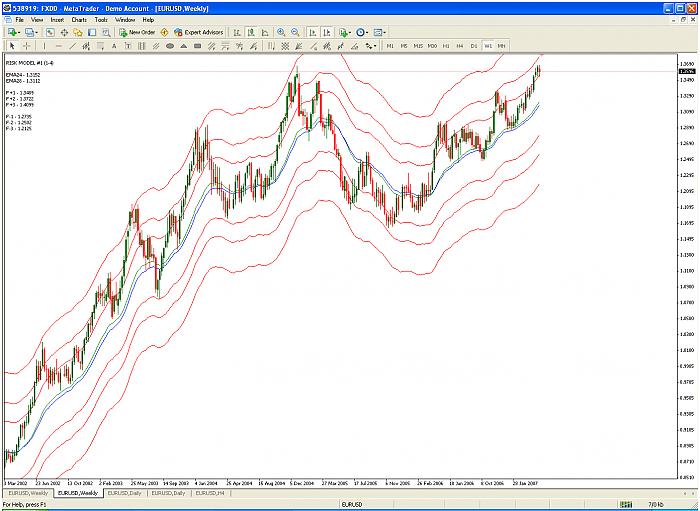700x511 pixels.
Task: Click the right chart-tabs scroll arrow
Action: [x=693, y=493]
